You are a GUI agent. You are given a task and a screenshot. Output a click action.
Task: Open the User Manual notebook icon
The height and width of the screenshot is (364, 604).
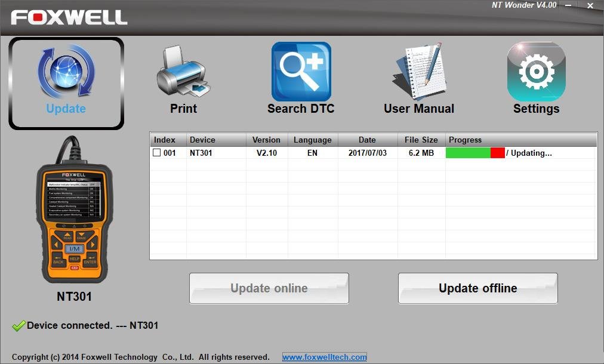point(419,71)
